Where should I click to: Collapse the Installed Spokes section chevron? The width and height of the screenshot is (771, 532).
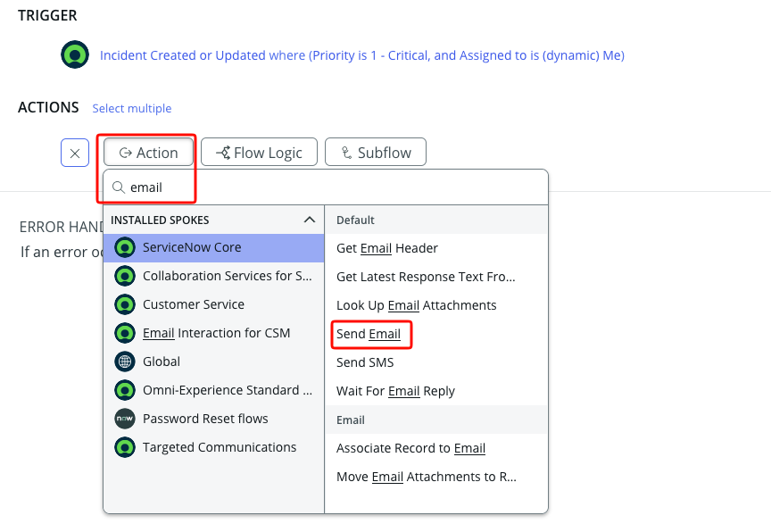[310, 220]
